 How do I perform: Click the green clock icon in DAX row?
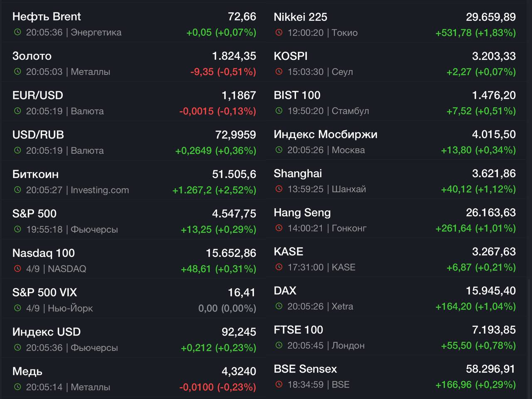pyautogui.click(x=279, y=306)
